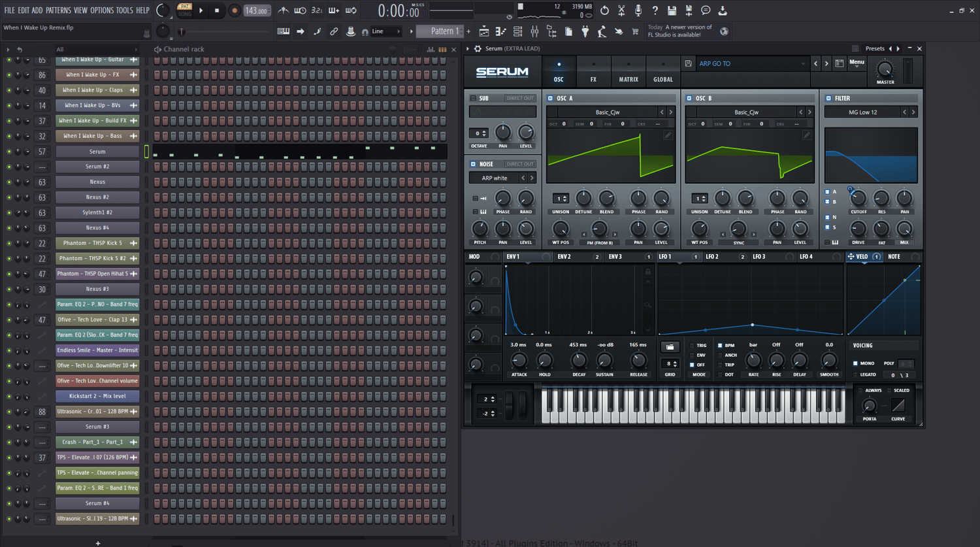Open the microphone recording icon
The width and height of the screenshot is (980, 547).
638,10
